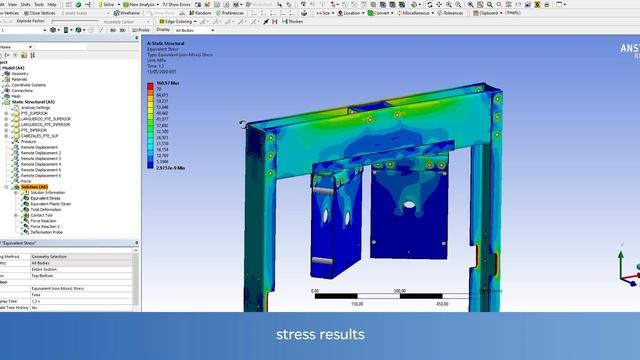Select Mesh in the tree

16,96
